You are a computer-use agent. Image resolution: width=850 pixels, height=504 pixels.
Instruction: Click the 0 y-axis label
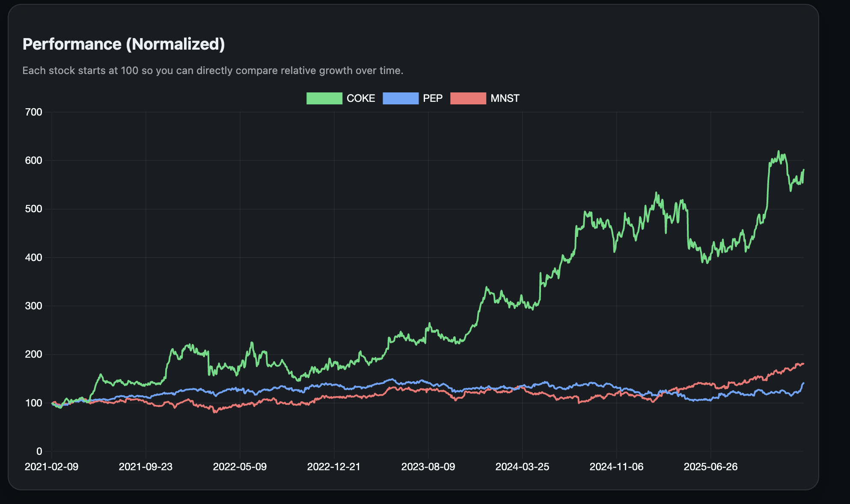[39, 451]
